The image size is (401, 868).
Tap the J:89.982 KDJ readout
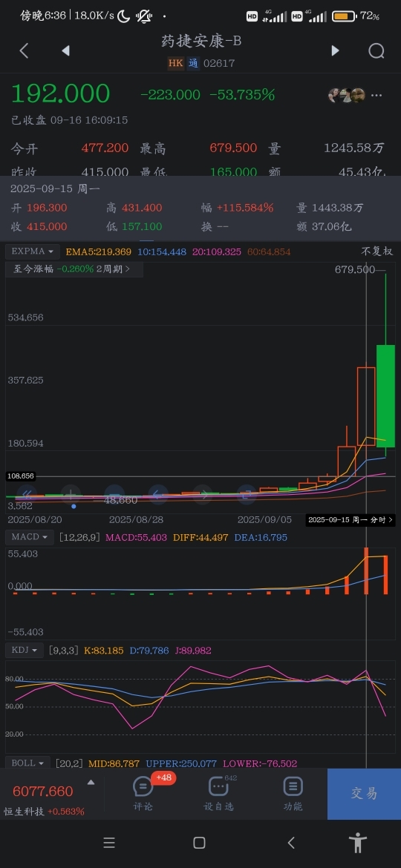pyautogui.click(x=193, y=651)
